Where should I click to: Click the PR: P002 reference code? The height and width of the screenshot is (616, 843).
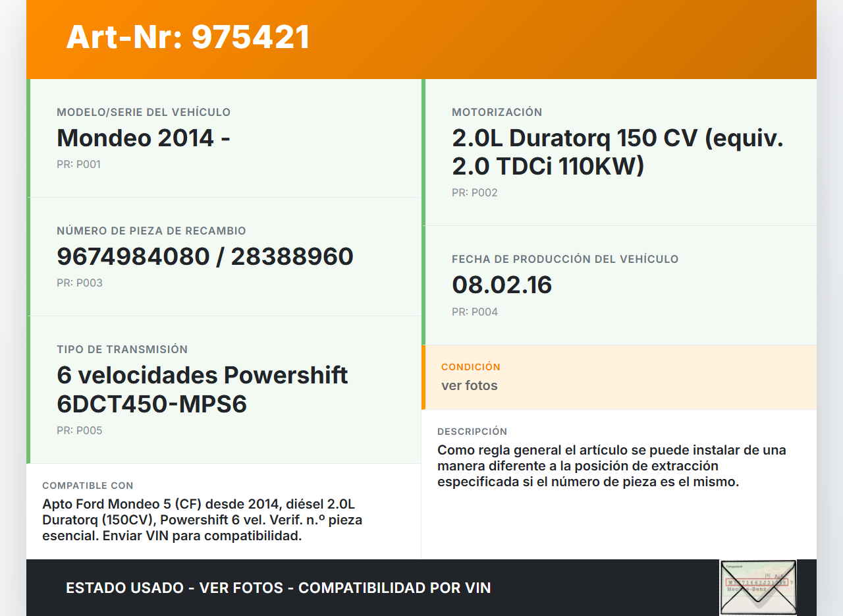474,193
